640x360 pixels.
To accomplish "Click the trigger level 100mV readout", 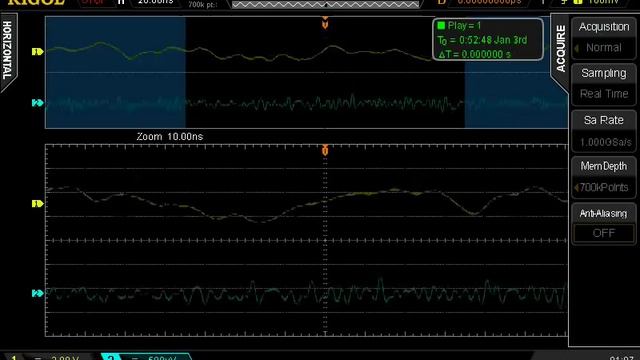I will tap(603, 2).
